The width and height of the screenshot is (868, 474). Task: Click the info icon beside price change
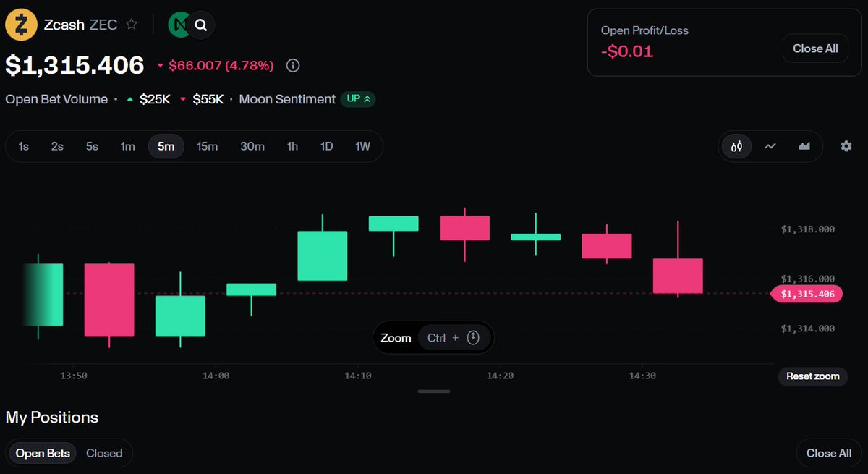[293, 66]
